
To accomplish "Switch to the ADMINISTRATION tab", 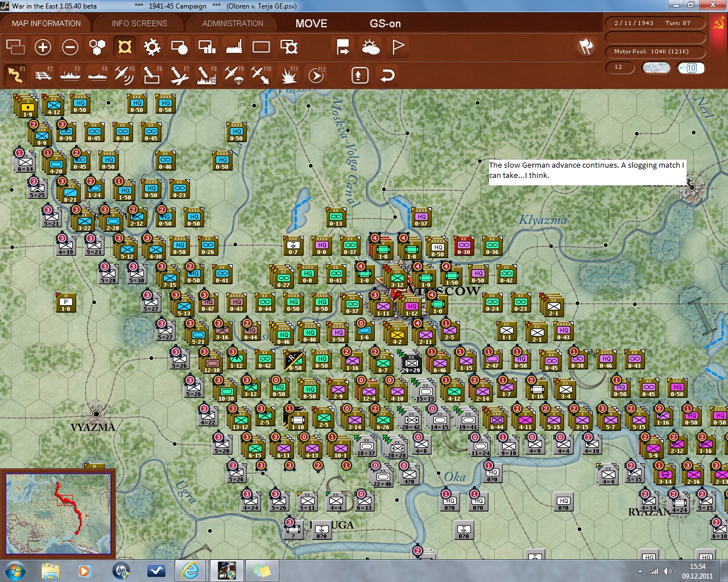I will [233, 23].
